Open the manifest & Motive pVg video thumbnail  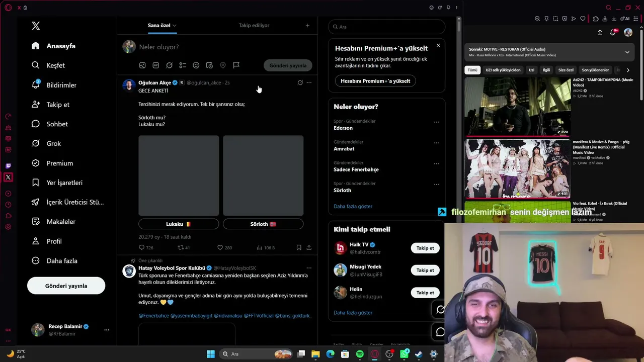[x=517, y=168]
